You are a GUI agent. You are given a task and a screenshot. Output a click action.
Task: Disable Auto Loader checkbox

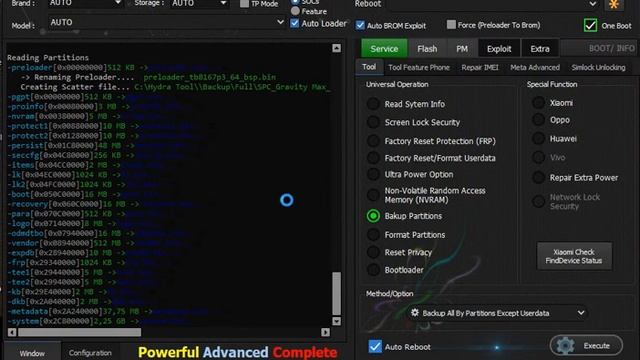[295, 23]
